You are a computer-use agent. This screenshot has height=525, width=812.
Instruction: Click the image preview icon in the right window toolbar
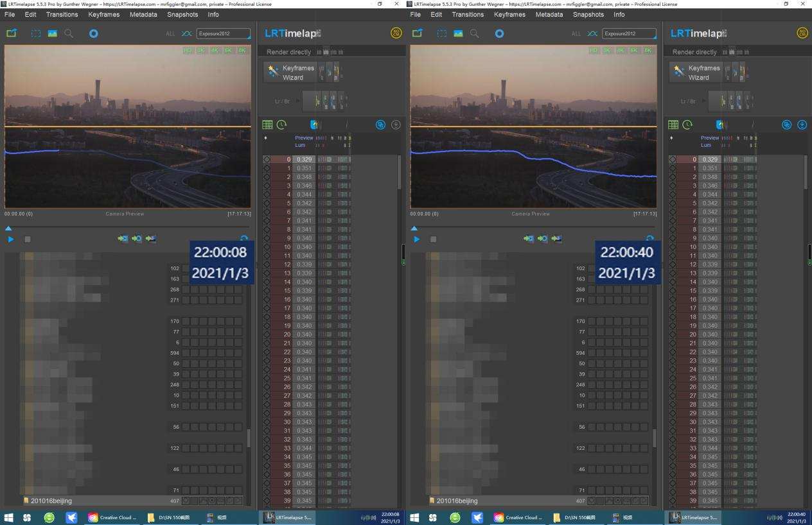point(458,33)
